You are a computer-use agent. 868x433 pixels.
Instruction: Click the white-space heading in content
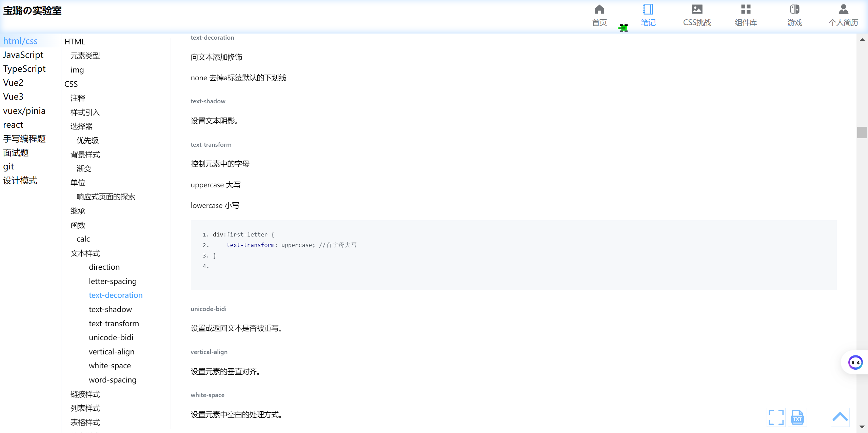pyautogui.click(x=208, y=395)
